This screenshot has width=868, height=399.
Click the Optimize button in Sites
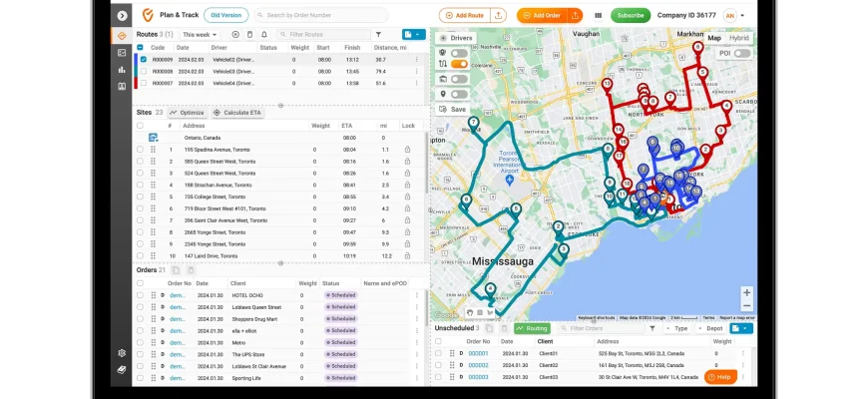[x=187, y=113]
